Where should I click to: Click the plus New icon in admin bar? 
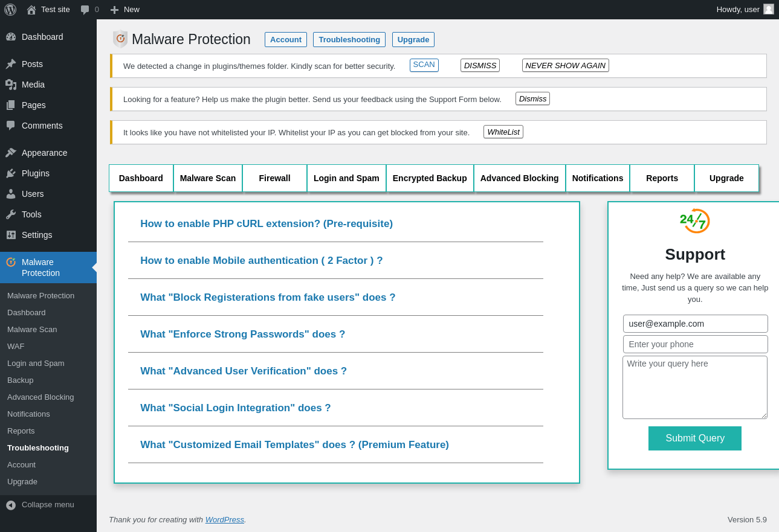pyautogui.click(x=114, y=10)
